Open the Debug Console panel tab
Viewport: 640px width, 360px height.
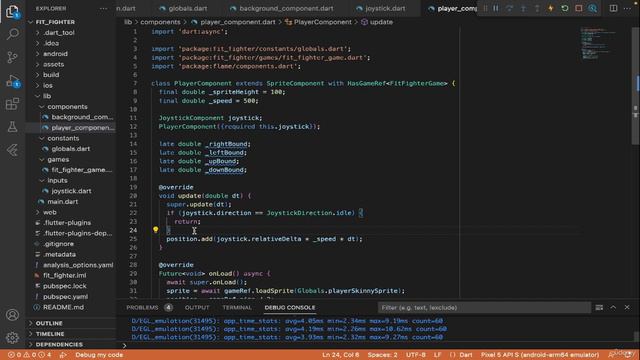[x=290, y=307]
